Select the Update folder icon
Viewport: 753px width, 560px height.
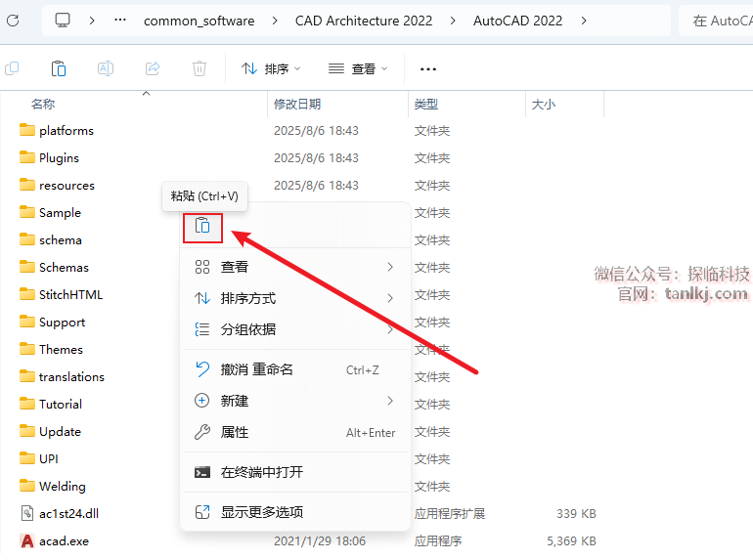27,431
